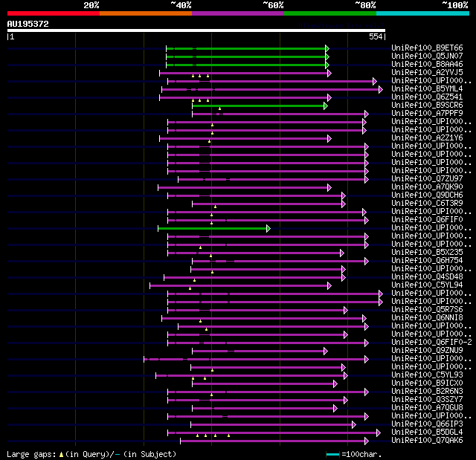The image size is (476, 460).
Task: Select the UniRef100_Q6FIF0-2 label
Action: coord(431,342)
